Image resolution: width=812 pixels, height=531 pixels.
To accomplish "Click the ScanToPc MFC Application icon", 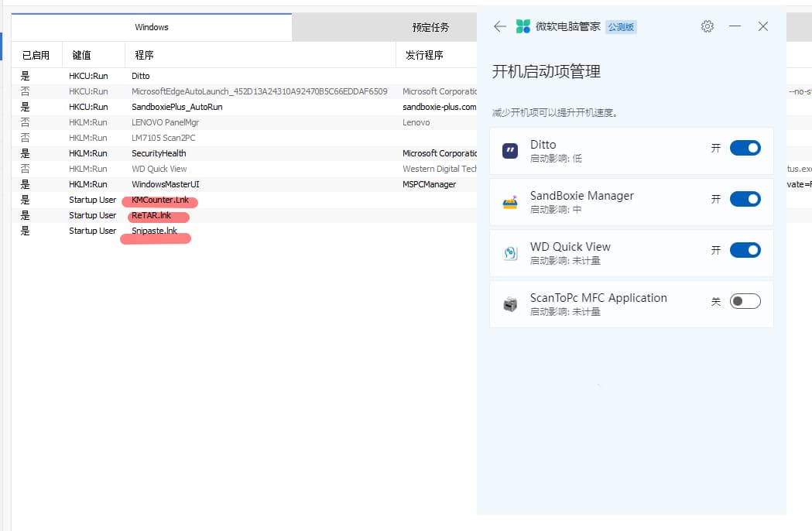I will 510,304.
